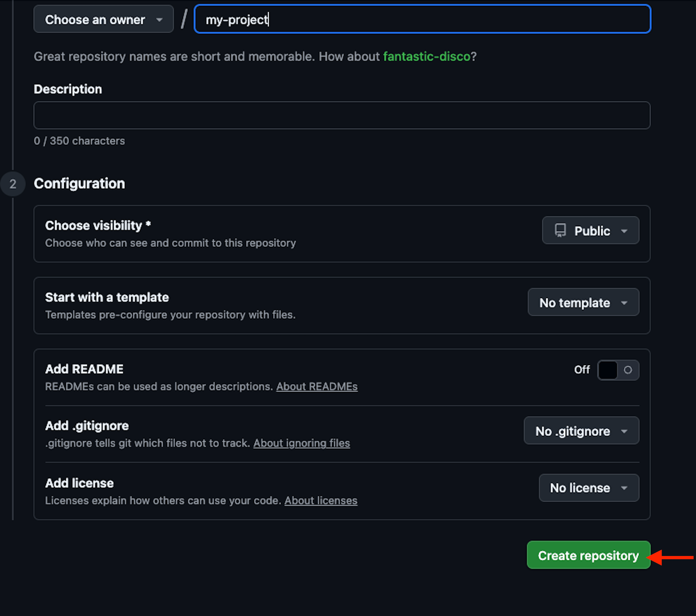This screenshot has height=616, width=696.
Task: Click the repository book icon in Public dropdown
Action: [560, 231]
